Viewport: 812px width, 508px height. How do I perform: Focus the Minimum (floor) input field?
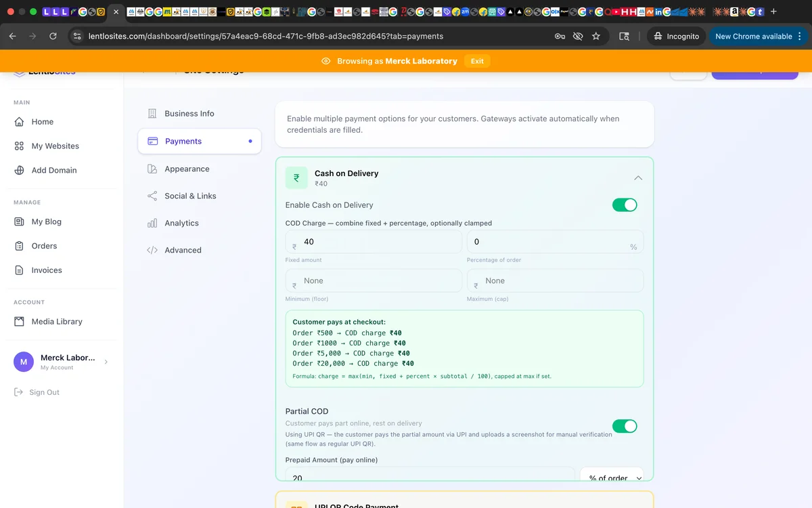point(374,281)
